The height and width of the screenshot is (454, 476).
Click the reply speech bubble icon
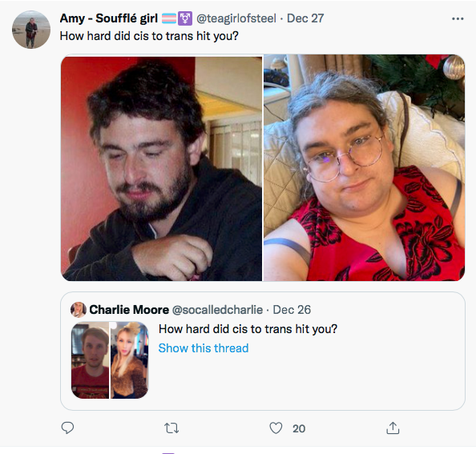coord(67,428)
